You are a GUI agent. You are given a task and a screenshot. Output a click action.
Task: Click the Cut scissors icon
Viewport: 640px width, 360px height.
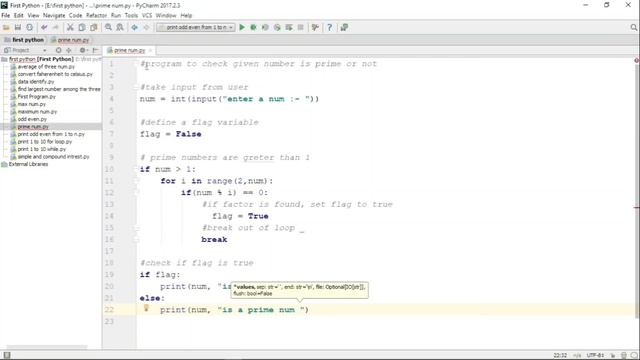click(70, 27)
